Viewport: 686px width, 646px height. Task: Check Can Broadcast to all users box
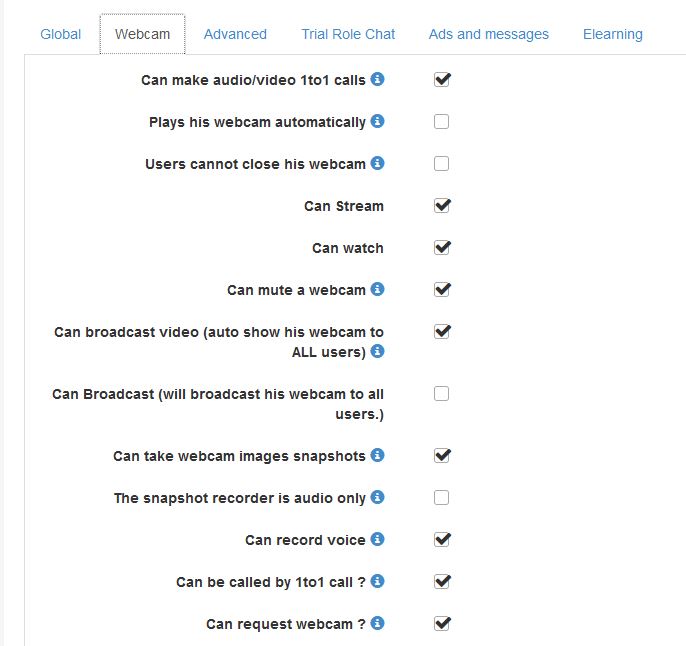tap(441, 394)
